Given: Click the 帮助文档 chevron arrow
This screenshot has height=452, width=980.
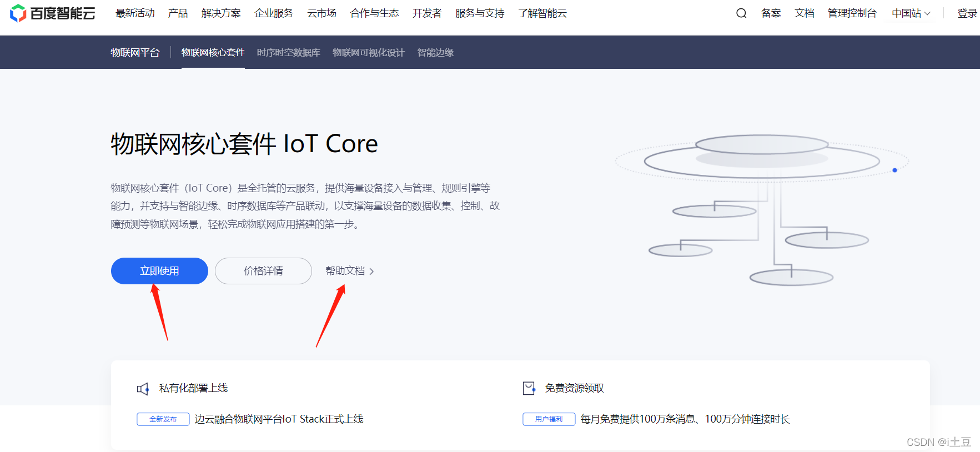Looking at the screenshot, I should point(371,272).
